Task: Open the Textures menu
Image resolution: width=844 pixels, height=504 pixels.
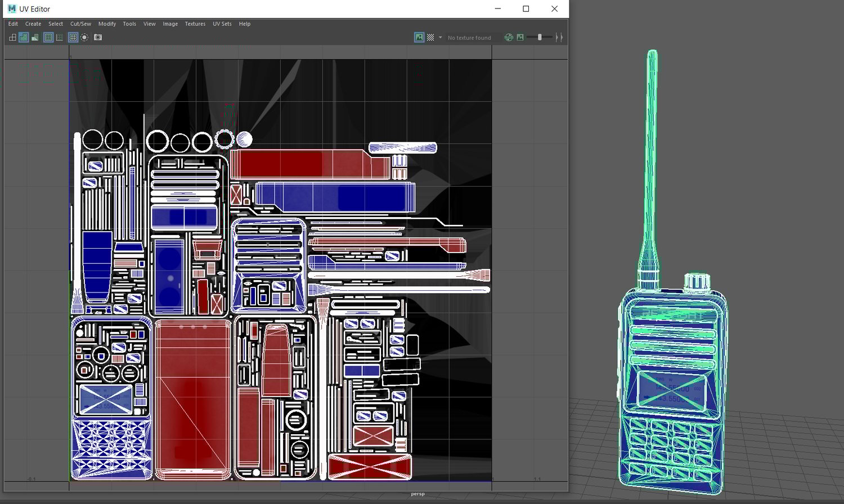Action: tap(195, 24)
